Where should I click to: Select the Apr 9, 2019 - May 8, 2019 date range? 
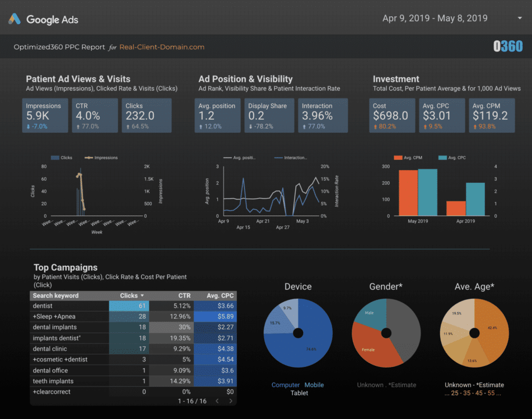point(435,18)
